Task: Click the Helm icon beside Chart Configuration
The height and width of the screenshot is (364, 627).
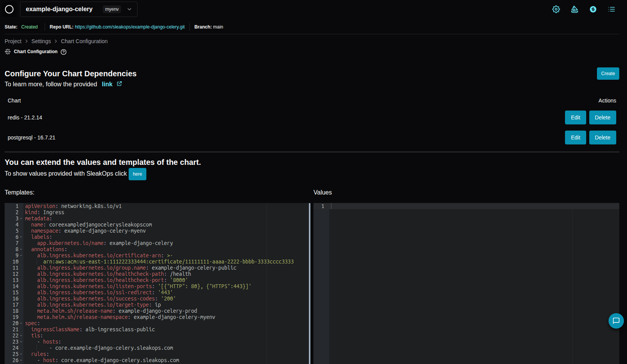Action: click(x=8, y=52)
